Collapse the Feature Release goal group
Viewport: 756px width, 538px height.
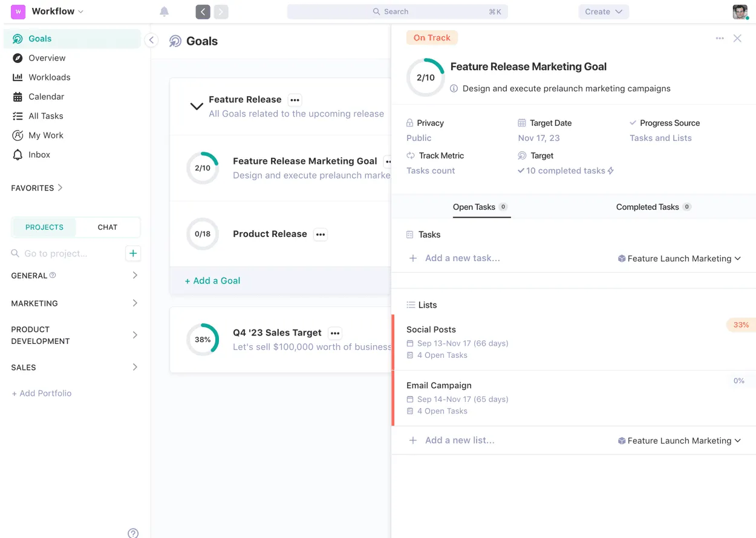[x=196, y=106]
